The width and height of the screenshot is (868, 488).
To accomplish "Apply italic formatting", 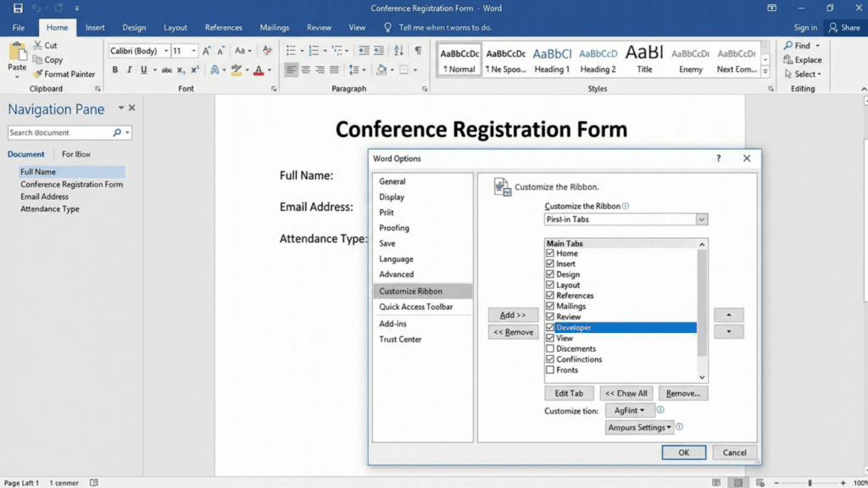I will click(128, 69).
